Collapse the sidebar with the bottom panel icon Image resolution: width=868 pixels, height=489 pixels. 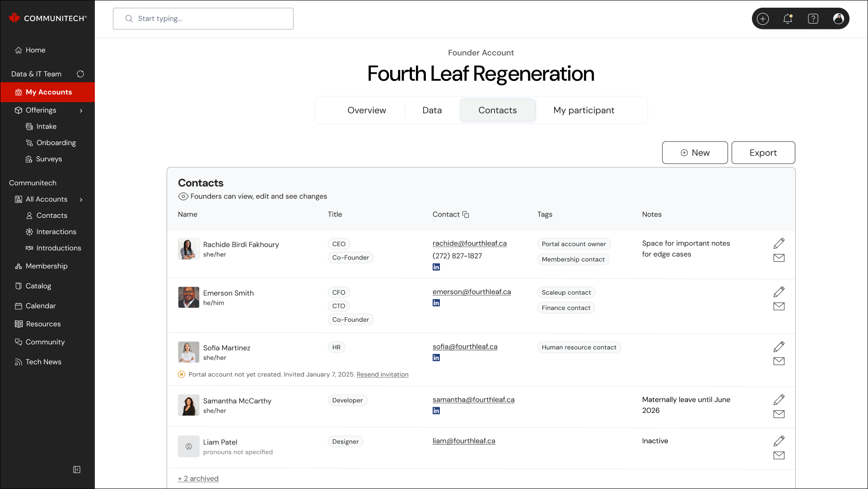click(x=77, y=470)
